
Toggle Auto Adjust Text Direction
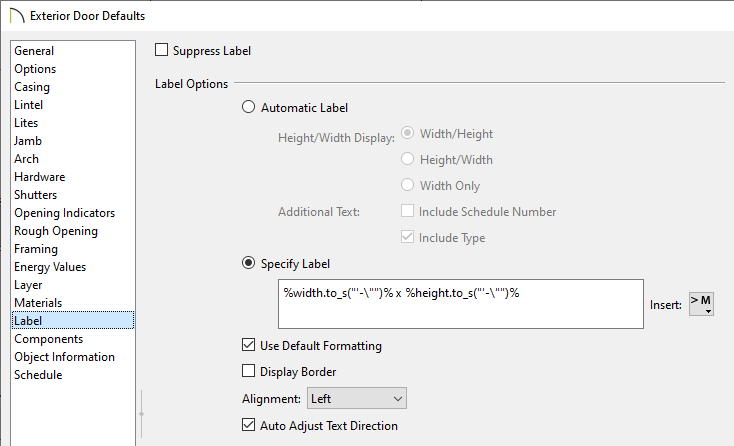249,425
